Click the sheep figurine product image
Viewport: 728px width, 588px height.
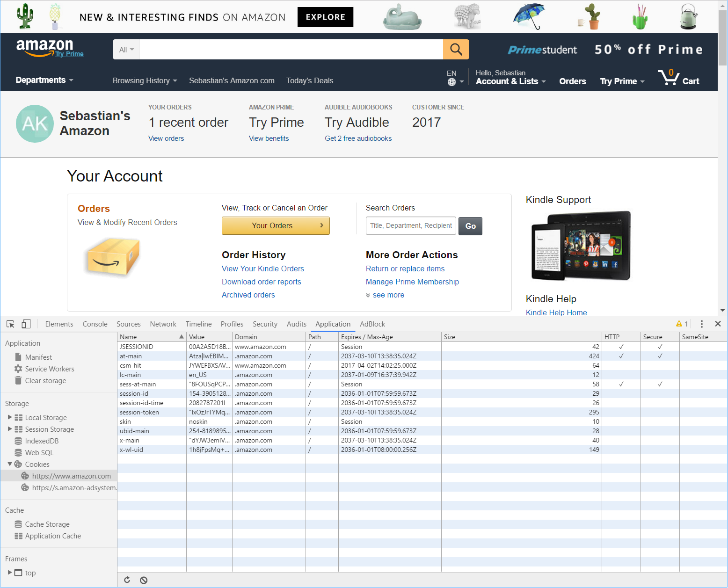[x=467, y=16]
